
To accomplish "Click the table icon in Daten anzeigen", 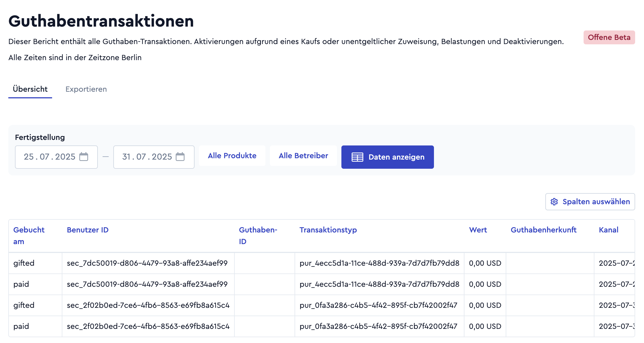I will [x=357, y=157].
